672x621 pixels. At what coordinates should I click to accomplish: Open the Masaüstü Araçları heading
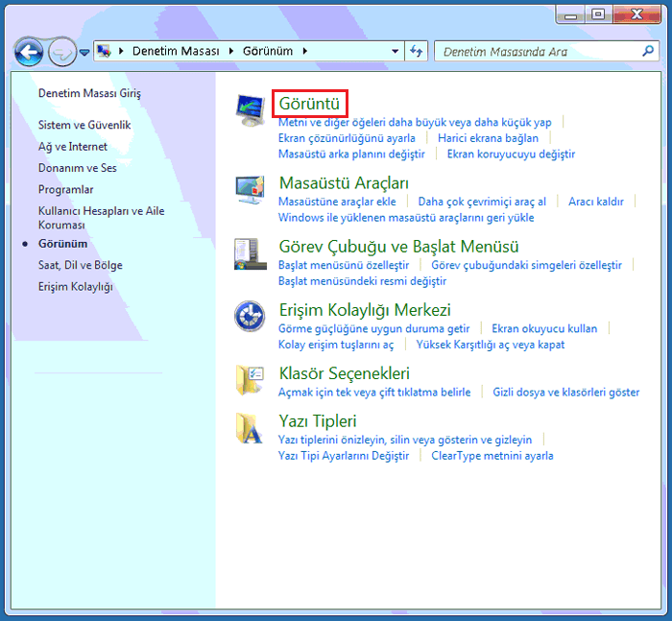point(344,183)
